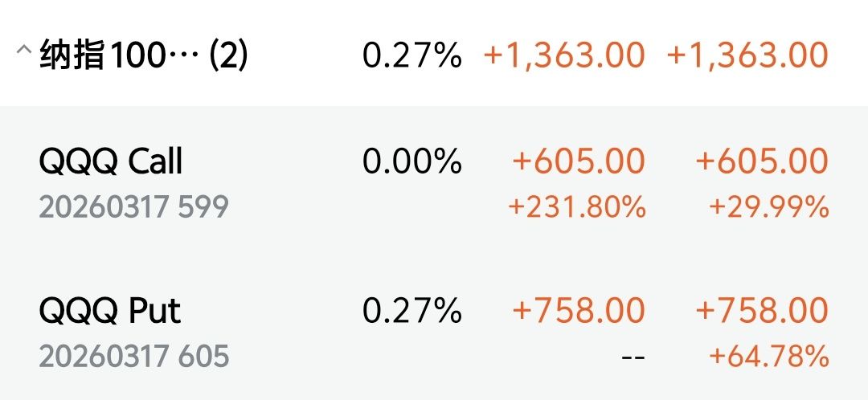Click the +605.00 value above +231.80%

pyautogui.click(x=579, y=161)
